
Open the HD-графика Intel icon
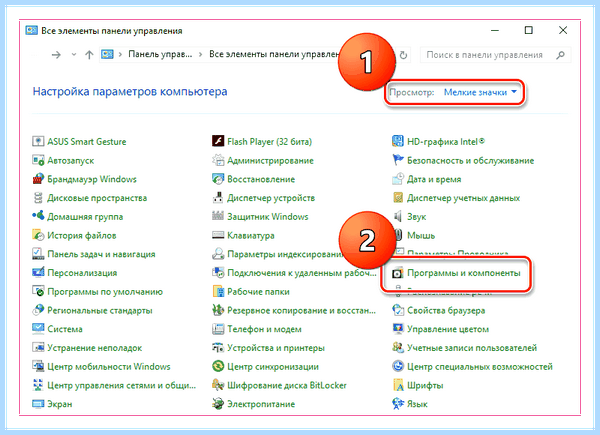398,142
